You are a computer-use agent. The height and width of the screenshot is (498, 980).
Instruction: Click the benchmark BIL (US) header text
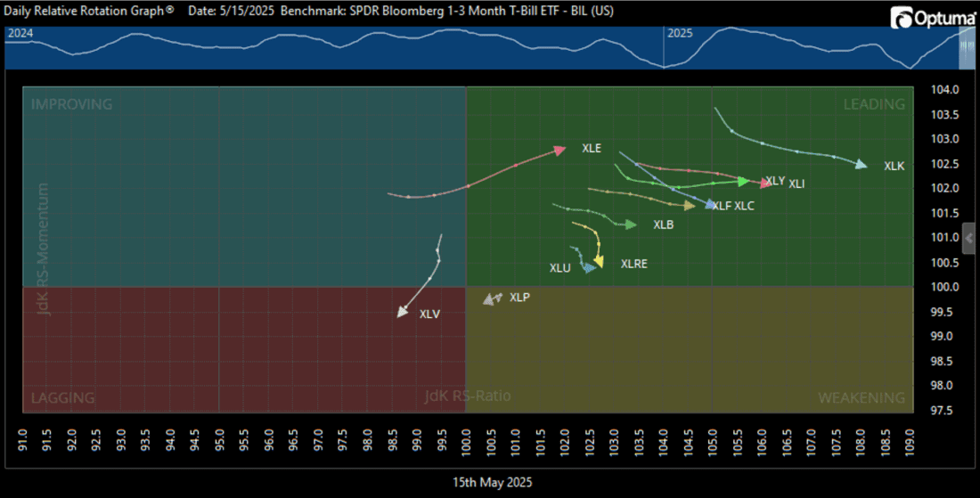pyautogui.click(x=447, y=12)
